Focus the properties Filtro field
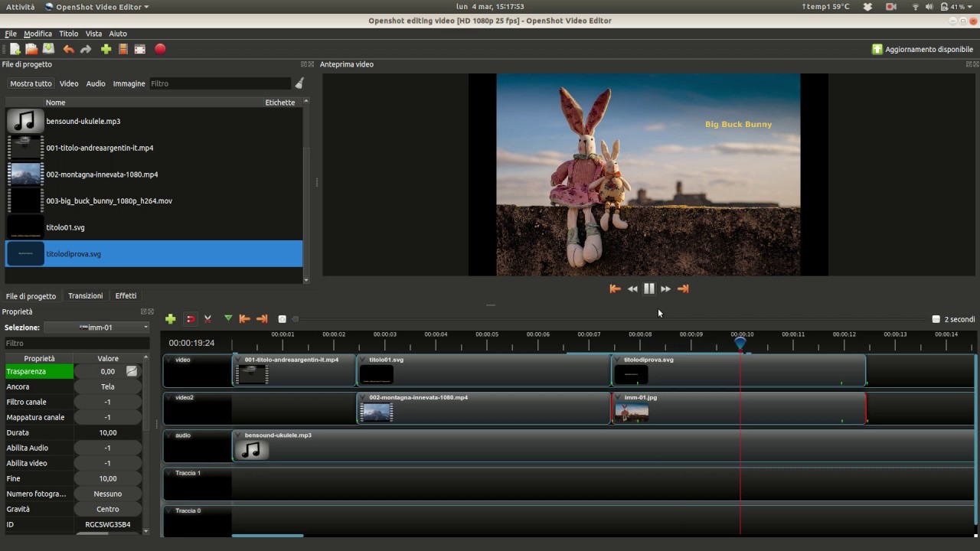 pyautogui.click(x=77, y=343)
